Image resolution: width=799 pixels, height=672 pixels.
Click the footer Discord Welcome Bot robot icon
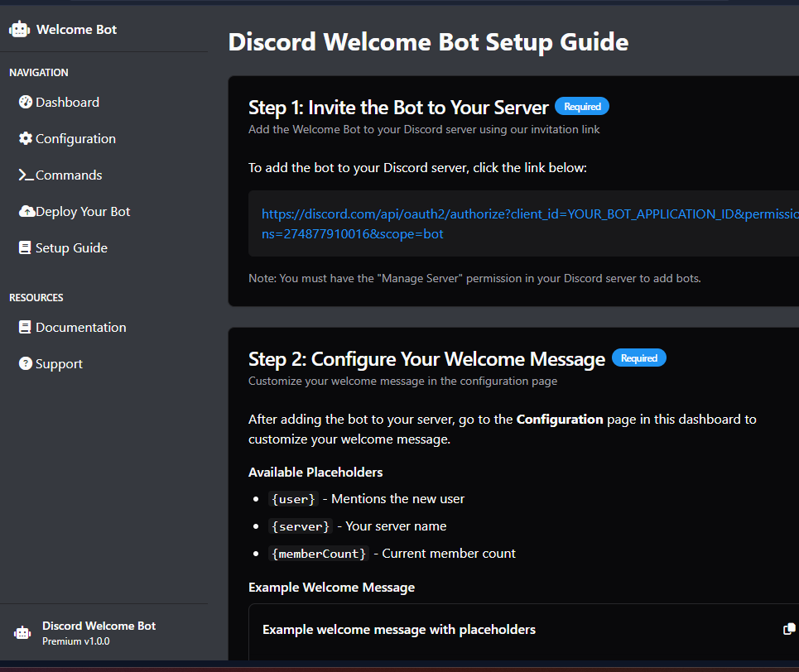[x=22, y=632]
